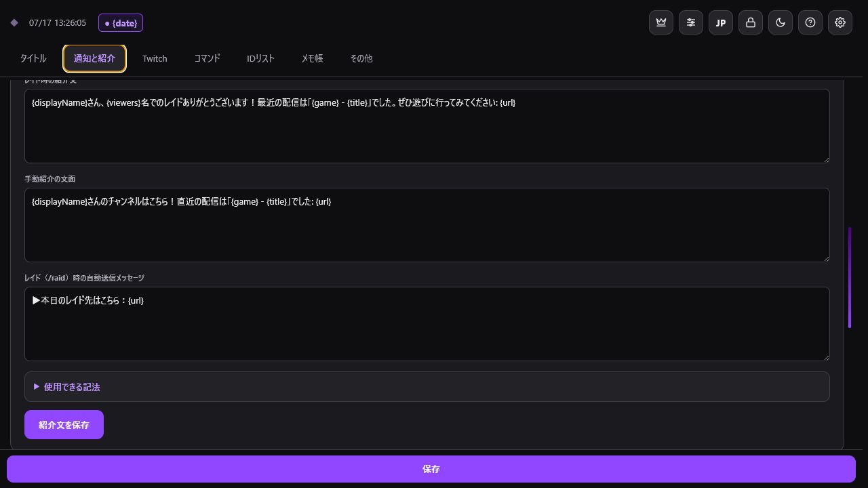The height and width of the screenshot is (488, 868).
Task: Click the レイド（/raid）時の自動送信メッセージ label
Action: (x=84, y=278)
